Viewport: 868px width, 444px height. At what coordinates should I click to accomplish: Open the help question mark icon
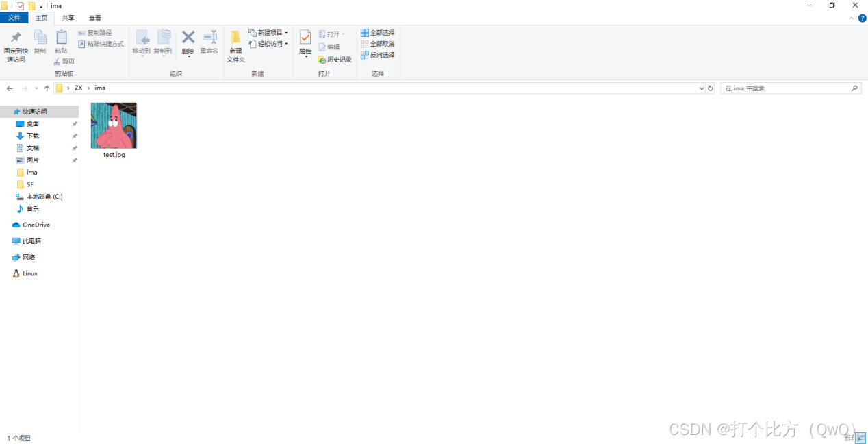[863, 18]
